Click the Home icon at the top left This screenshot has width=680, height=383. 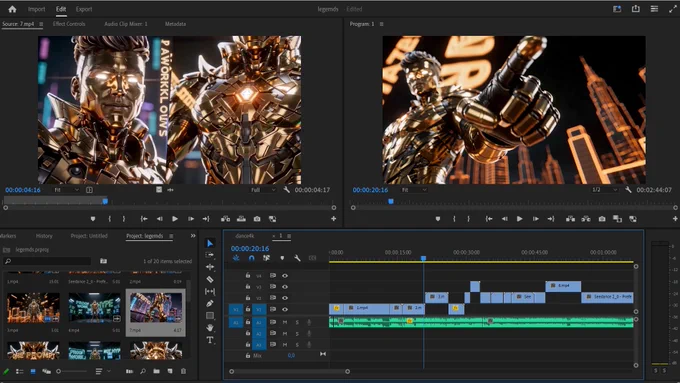click(12, 9)
